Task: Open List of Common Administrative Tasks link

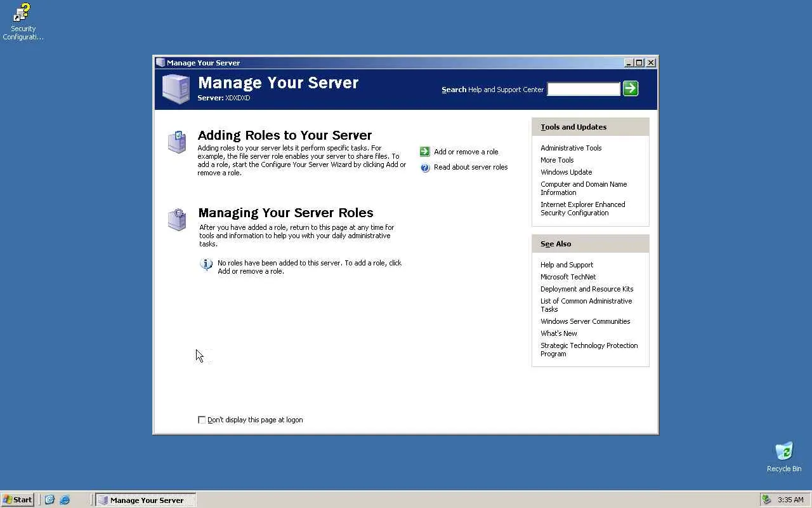Action: [586, 305]
